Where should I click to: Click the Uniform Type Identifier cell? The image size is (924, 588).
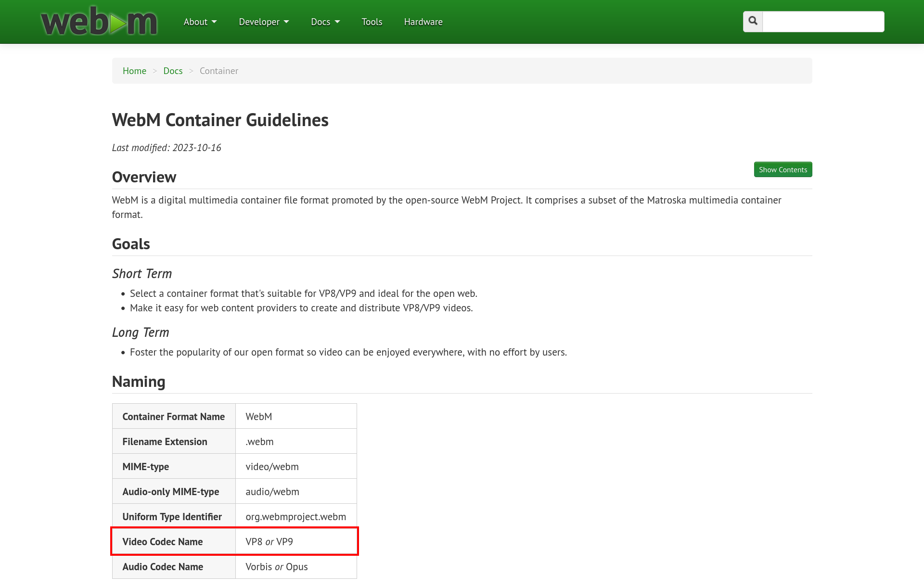[174, 516]
